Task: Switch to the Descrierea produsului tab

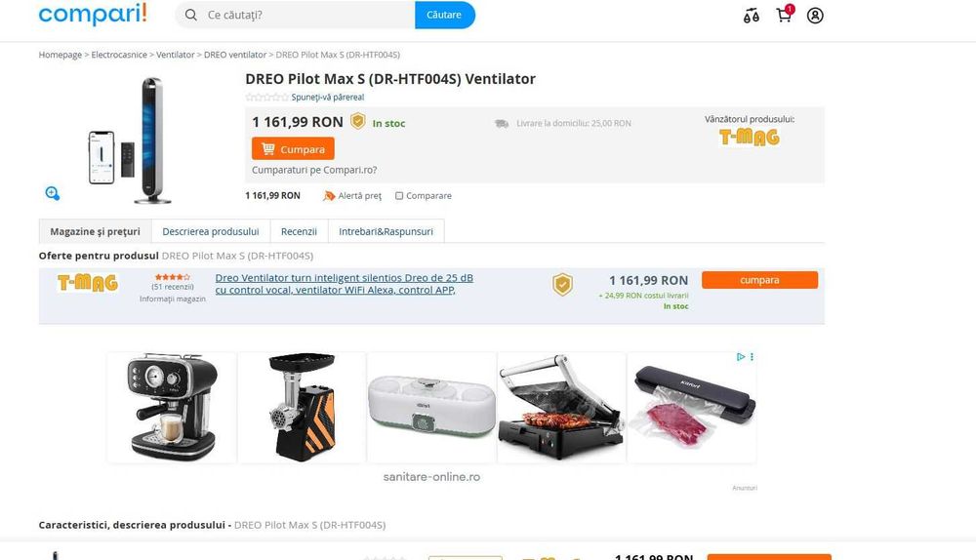Action: click(x=211, y=231)
